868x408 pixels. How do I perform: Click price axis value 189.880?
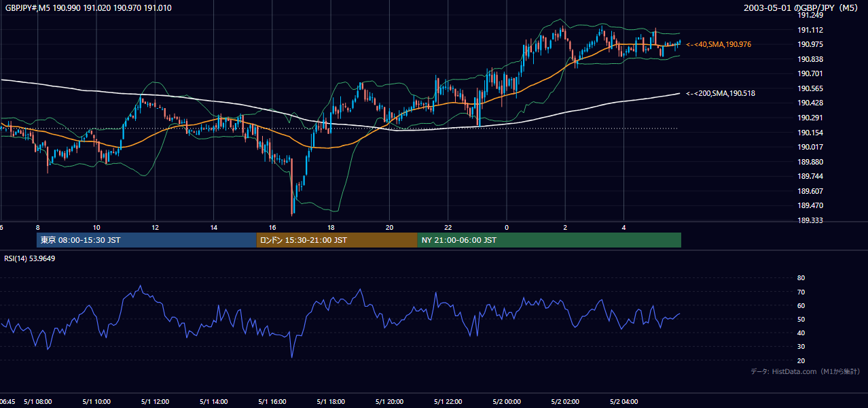[x=810, y=162]
